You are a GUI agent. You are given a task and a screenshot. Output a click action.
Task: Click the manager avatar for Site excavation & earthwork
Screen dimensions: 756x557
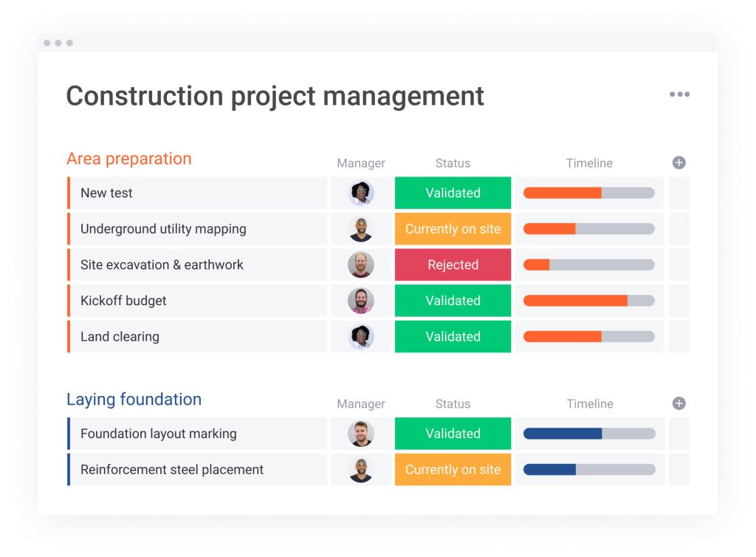(x=360, y=264)
